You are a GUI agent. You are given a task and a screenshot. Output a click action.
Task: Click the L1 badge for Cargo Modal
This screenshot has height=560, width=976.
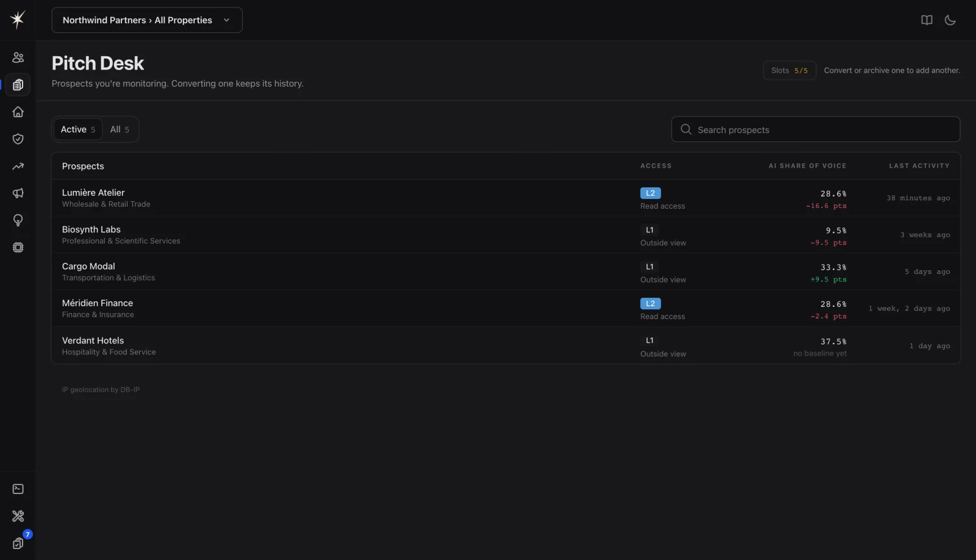pos(650,267)
